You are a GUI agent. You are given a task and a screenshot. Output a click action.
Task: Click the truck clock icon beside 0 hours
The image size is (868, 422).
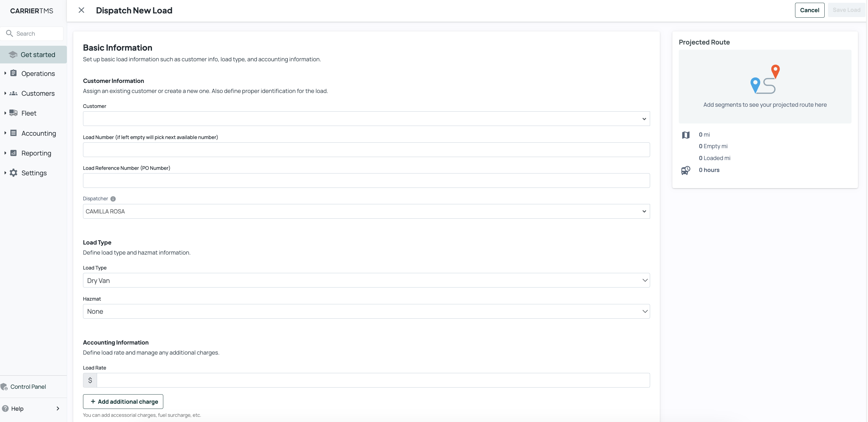[x=686, y=170]
